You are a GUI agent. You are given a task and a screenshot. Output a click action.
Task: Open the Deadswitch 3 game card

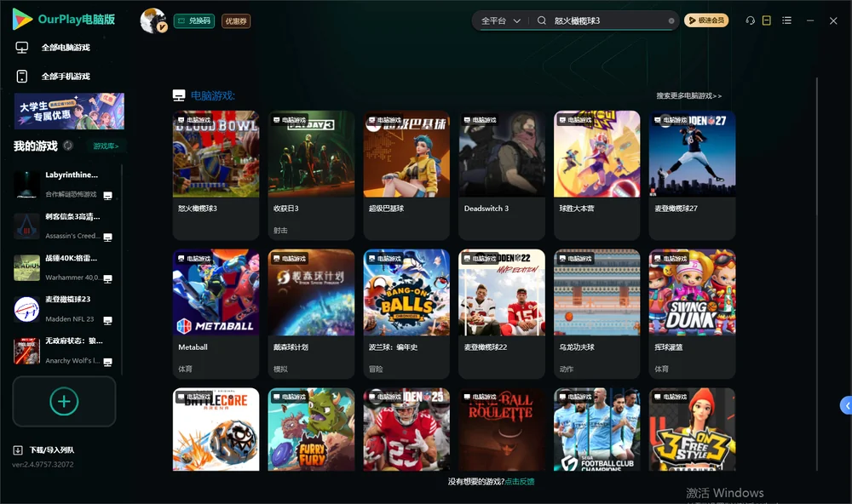tap(502, 175)
